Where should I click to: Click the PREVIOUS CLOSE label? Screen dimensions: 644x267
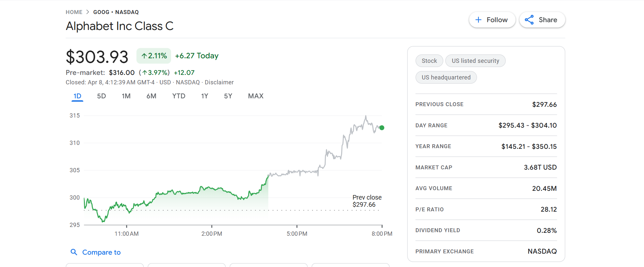click(439, 105)
